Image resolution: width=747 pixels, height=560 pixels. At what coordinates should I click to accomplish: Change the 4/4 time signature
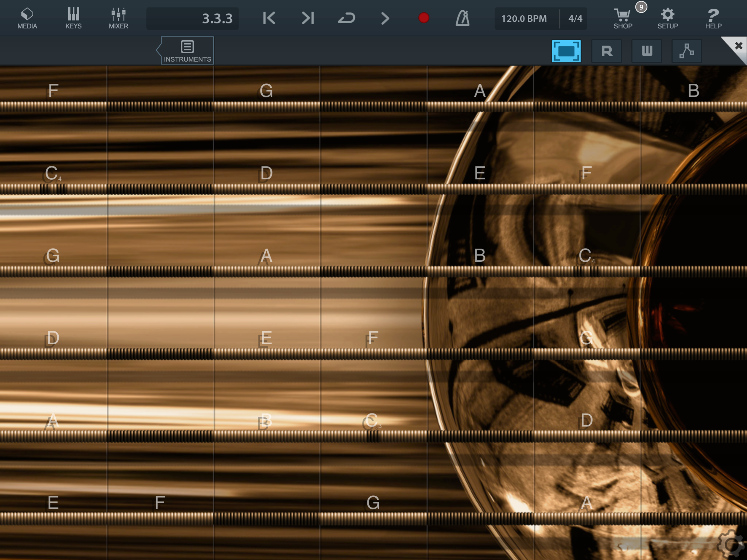click(x=575, y=19)
